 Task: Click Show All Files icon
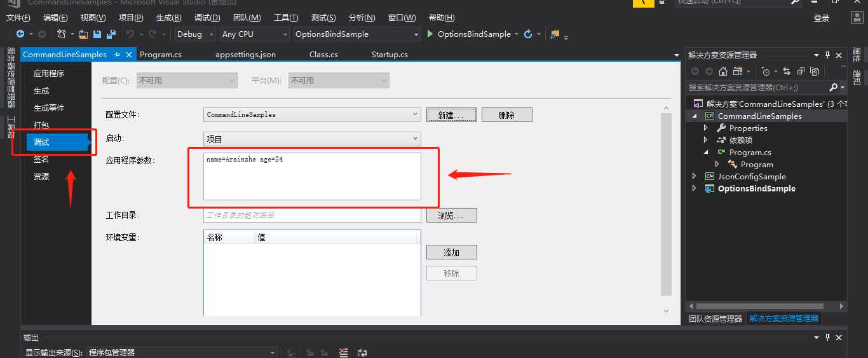coord(815,71)
